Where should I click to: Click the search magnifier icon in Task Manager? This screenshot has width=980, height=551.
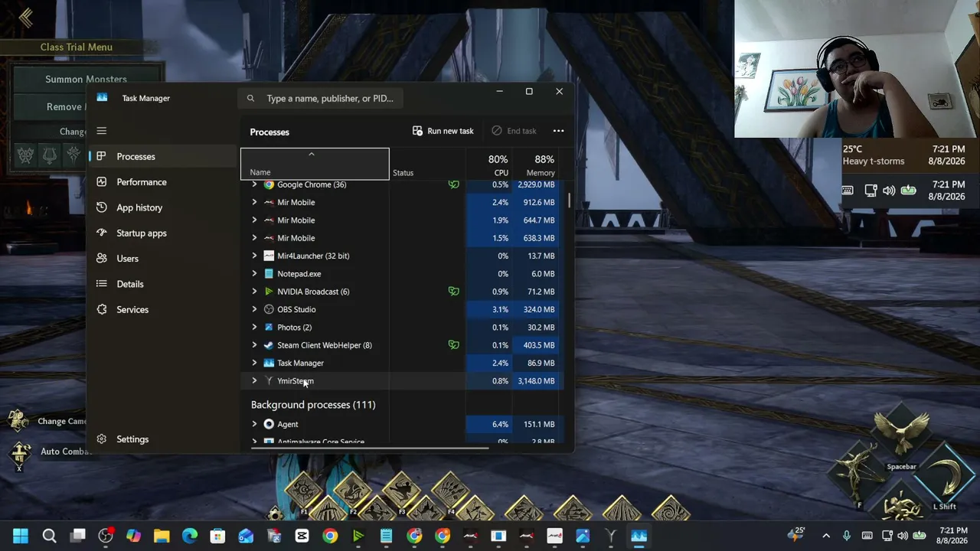250,98
